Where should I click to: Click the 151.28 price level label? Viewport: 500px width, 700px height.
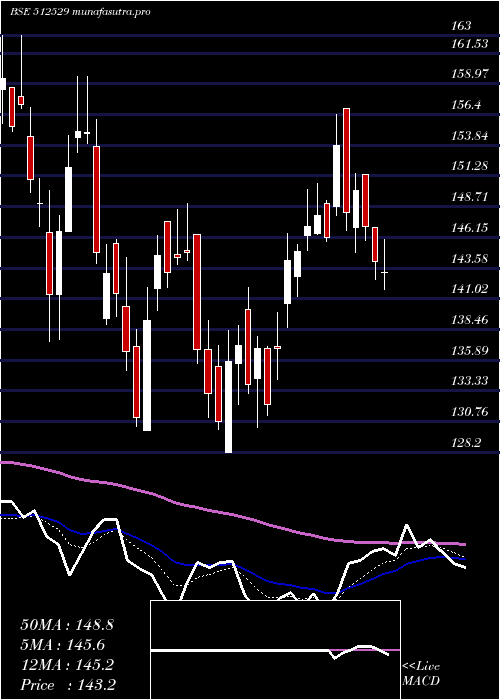click(x=469, y=166)
